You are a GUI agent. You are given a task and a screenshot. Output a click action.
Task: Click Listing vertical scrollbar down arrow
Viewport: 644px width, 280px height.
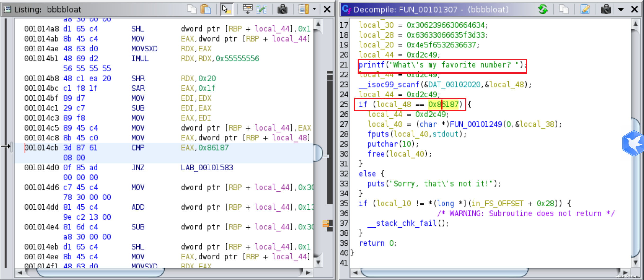(318, 262)
